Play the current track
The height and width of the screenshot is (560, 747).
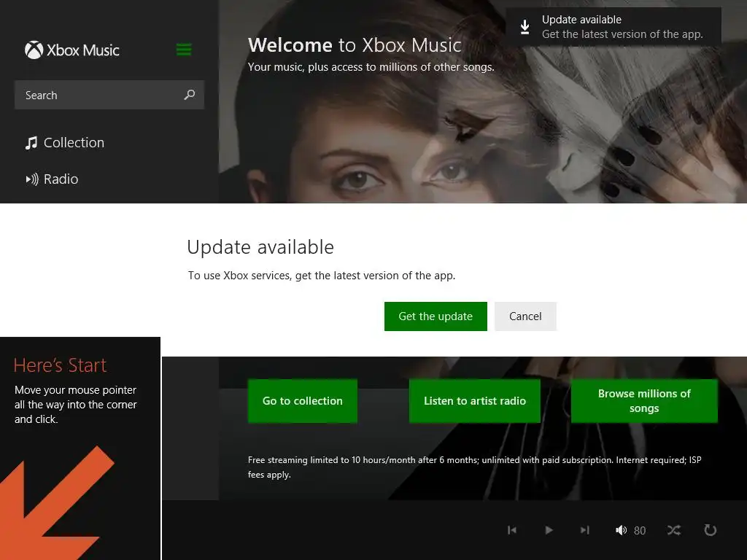point(549,530)
